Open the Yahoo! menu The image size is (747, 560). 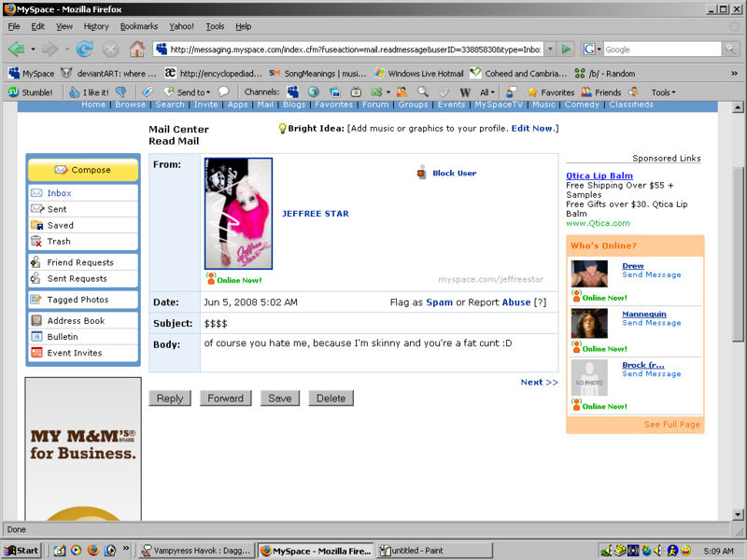point(181,26)
